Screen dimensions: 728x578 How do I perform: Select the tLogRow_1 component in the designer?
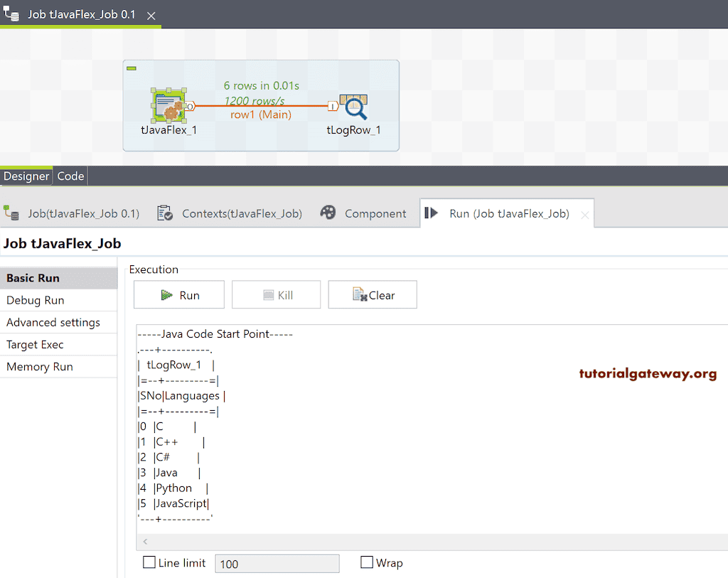pos(353,105)
